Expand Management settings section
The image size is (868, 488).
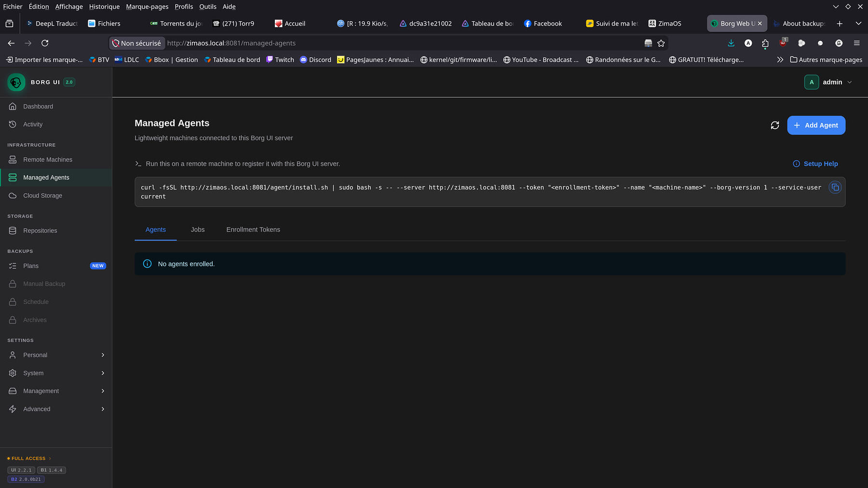pyautogui.click(x=56, y=391)
